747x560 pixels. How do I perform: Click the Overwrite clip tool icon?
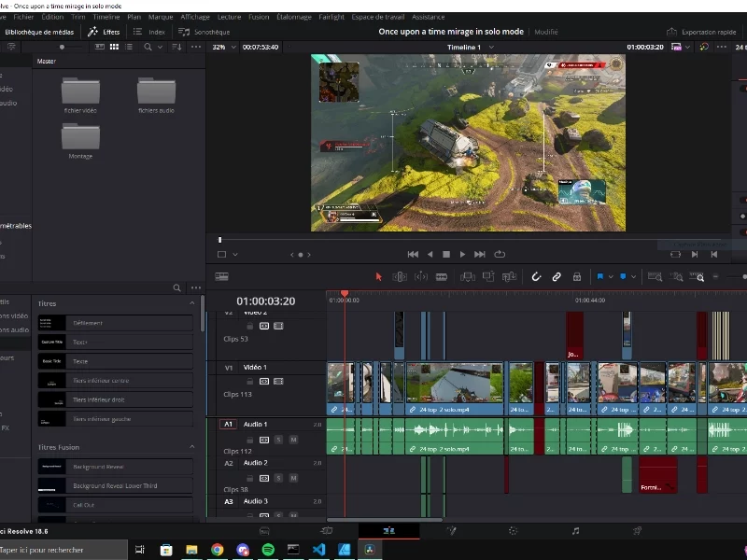[488, 276]
